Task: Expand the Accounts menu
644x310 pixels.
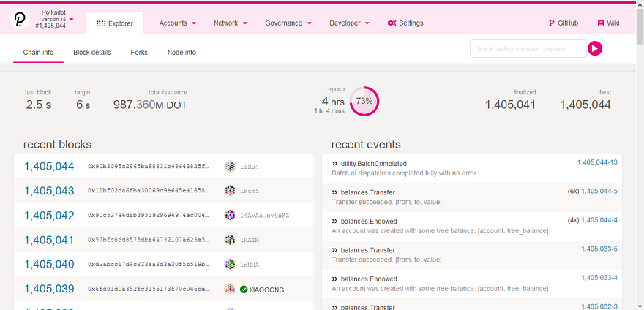Action: click(177, 23)
